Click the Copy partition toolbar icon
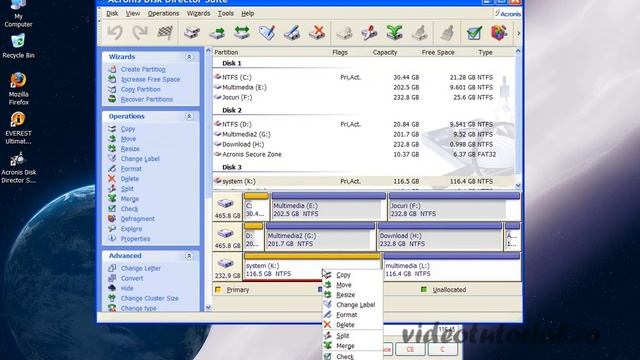Screen dimensions: 640x360 click(192, 33)
